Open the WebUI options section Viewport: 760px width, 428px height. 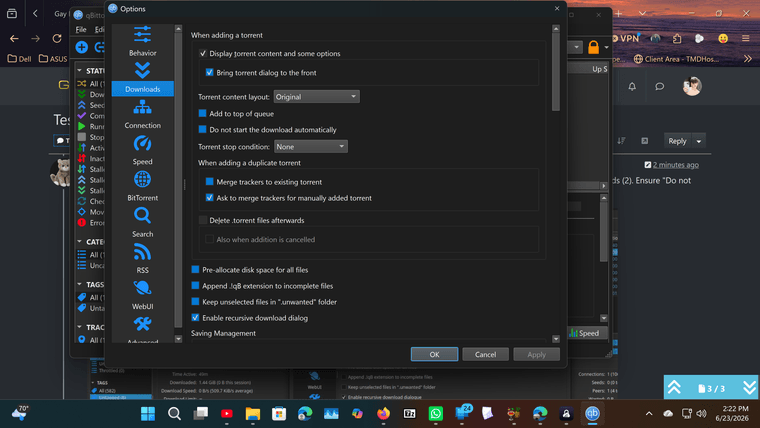(142, 295)
